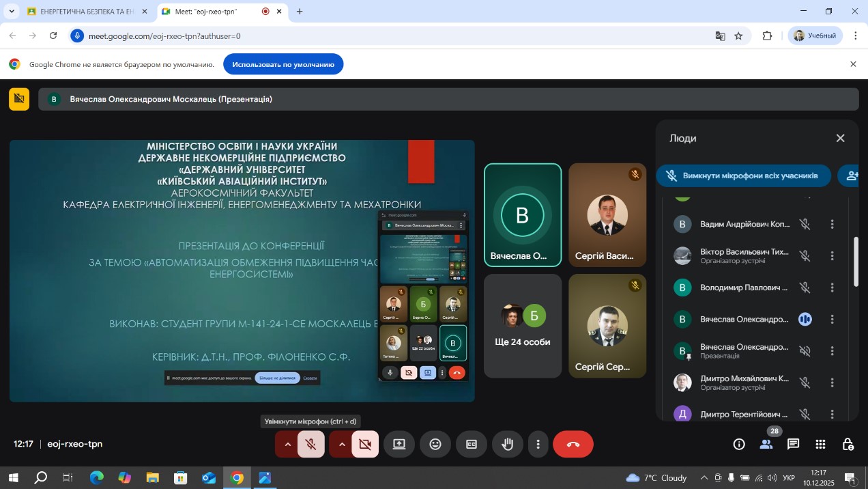
Task: Open the meeting details info icon
Action: click(738, 444)
